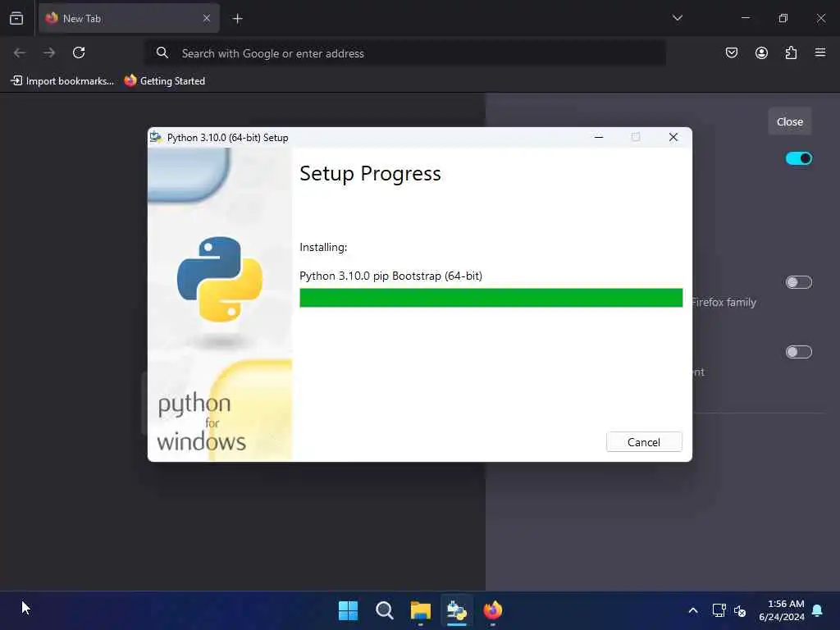The image size is (840, 630).
Task: Minimize the Firefox browser window
Action: (x=745, y=18)
